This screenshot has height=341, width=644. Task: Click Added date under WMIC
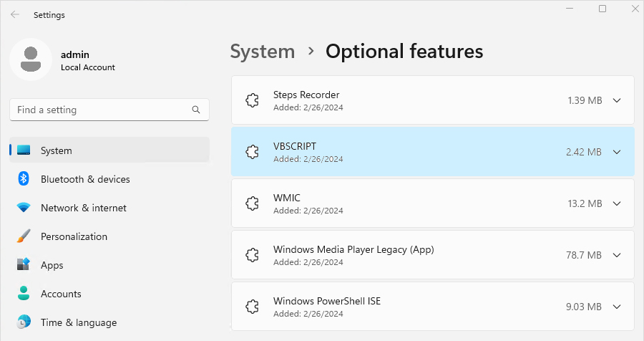click(x=308, y=210)
